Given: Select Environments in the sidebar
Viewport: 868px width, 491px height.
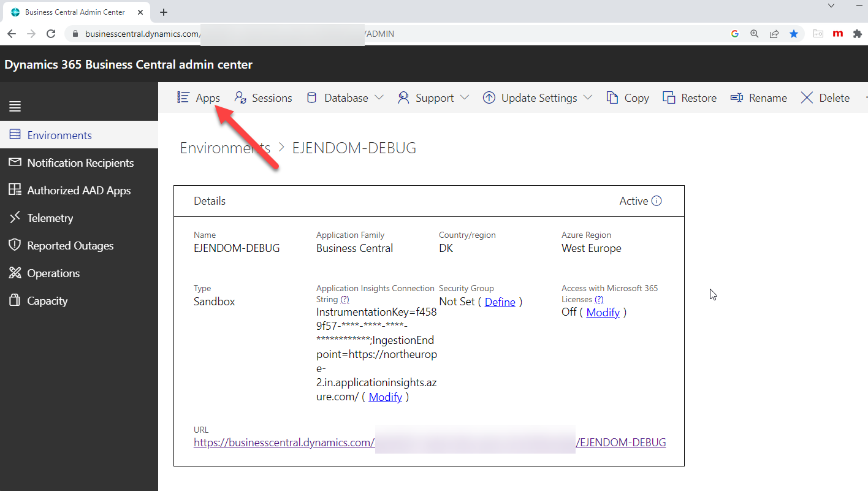Looking at the screenshot, I should click(79, 135).
